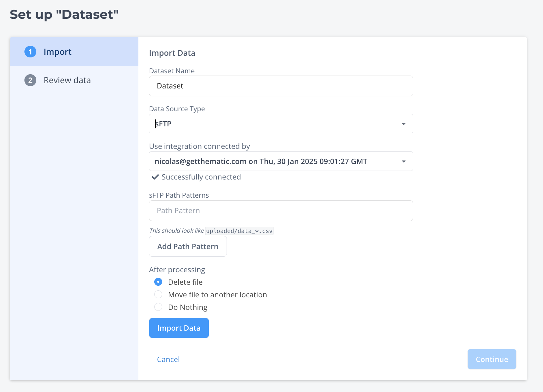Viewport: 543px width, 392px height.
Task: Click the step 1 circle icon
Action: (x=30, y=52)
